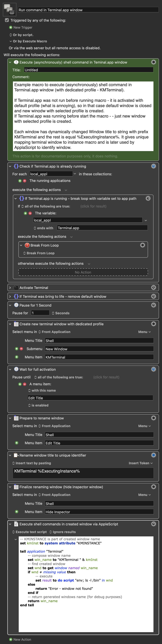The image size is (162, 644).
Task: Click gear icon on Prepare to rename window
Action: 153,418
